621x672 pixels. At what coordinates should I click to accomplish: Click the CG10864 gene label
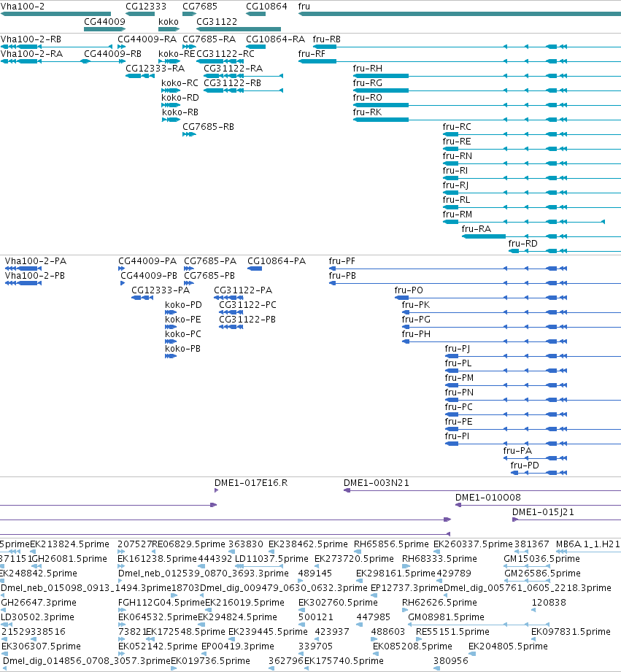click(x=266, y=7)
